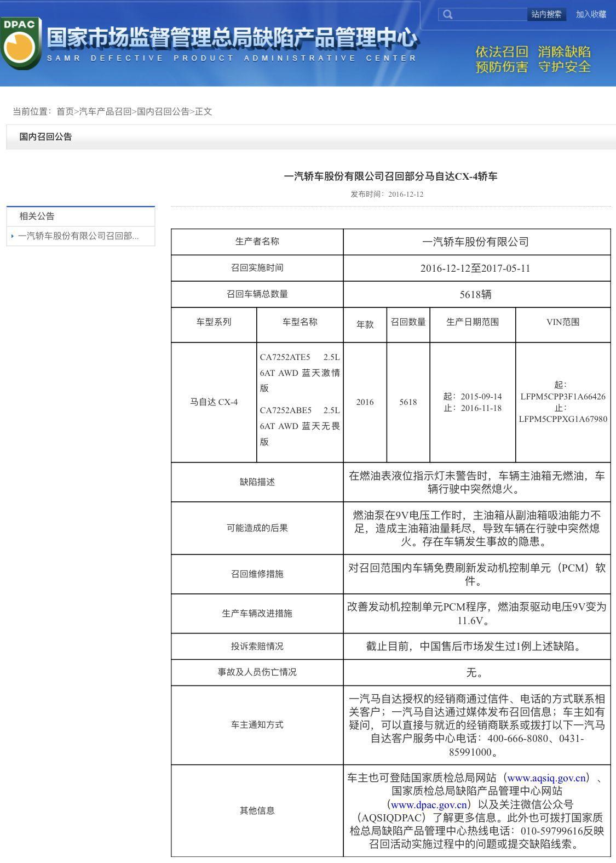
Task: Click the total value 5618辆
Action: [x=475, y=295]
